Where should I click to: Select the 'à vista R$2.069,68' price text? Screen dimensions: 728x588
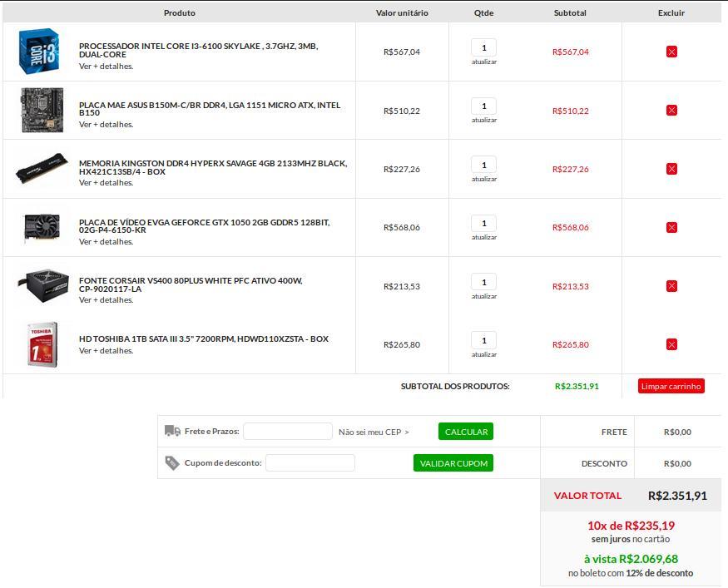pos(631,559)
